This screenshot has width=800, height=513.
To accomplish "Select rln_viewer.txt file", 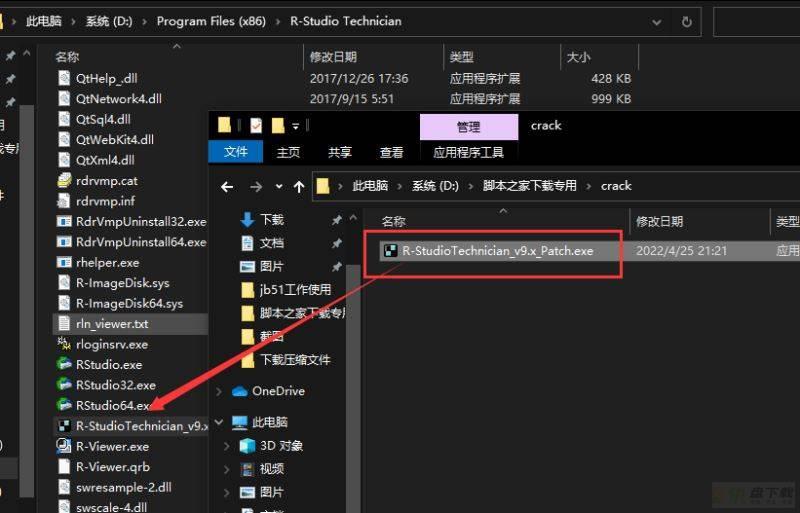I will pyautogui.click(x=130, y=324).
